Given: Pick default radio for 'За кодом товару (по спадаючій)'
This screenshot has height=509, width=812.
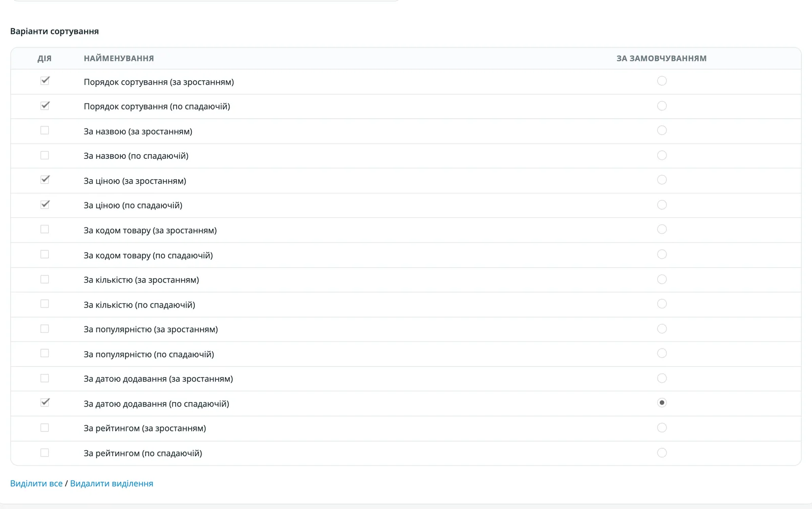Looking at the screenshot, I should tap(662, 254).
